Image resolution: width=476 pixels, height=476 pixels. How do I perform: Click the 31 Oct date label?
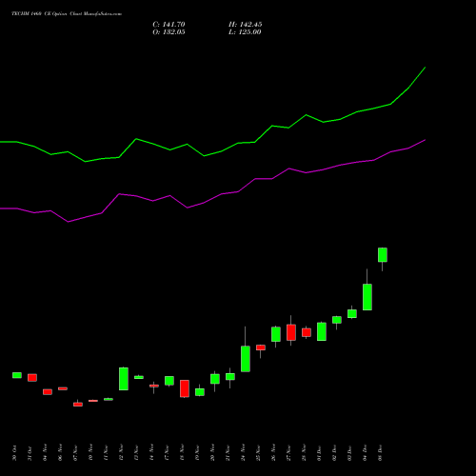click(x=30, y=453)
